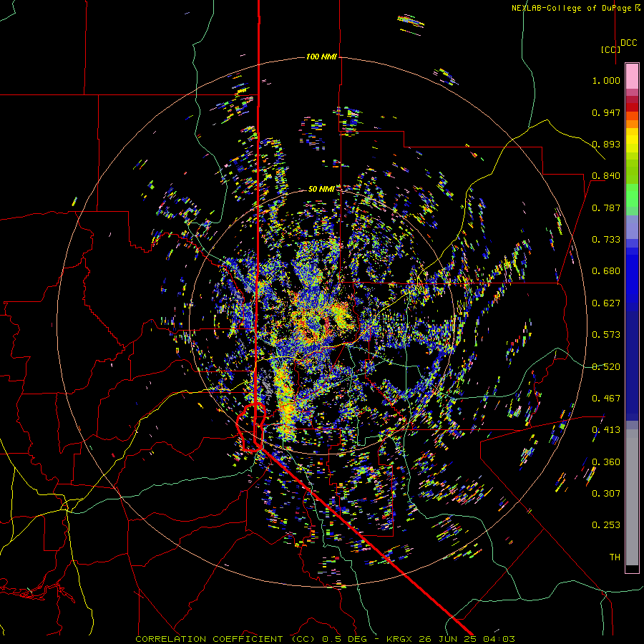Click the 0.680 scale value
644x644 pixels.
606,271
